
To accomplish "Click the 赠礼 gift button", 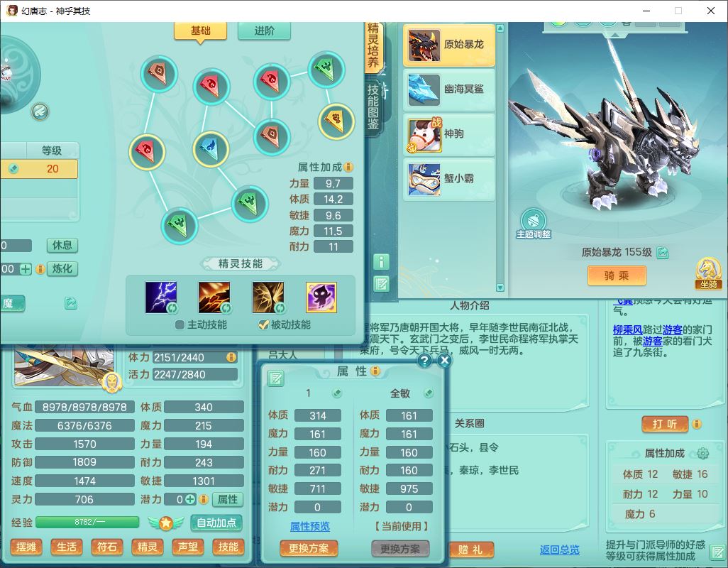I will click(x=470, y=550).
